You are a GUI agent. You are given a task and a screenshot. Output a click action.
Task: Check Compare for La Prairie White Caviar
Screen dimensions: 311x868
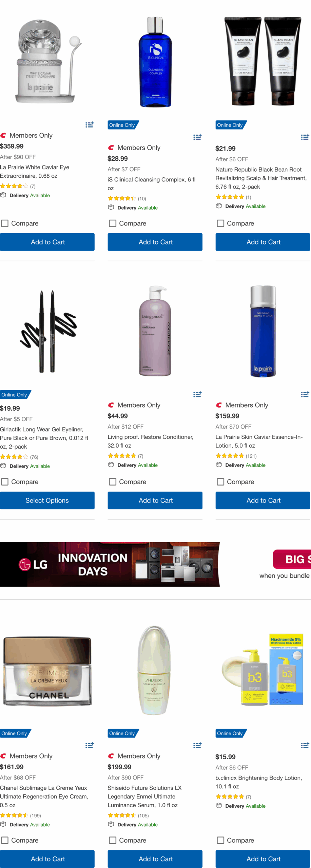pyautogui.click(x=5, y=223)
